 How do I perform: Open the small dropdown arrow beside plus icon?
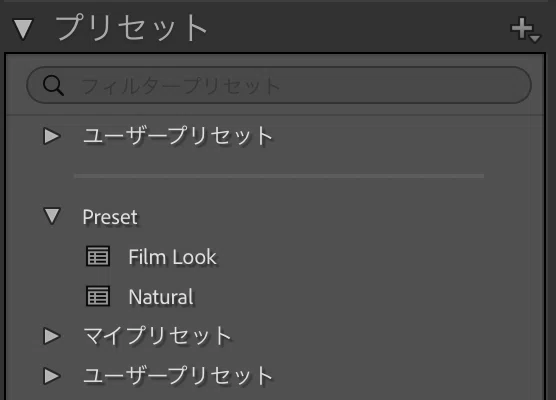point(535,38)
